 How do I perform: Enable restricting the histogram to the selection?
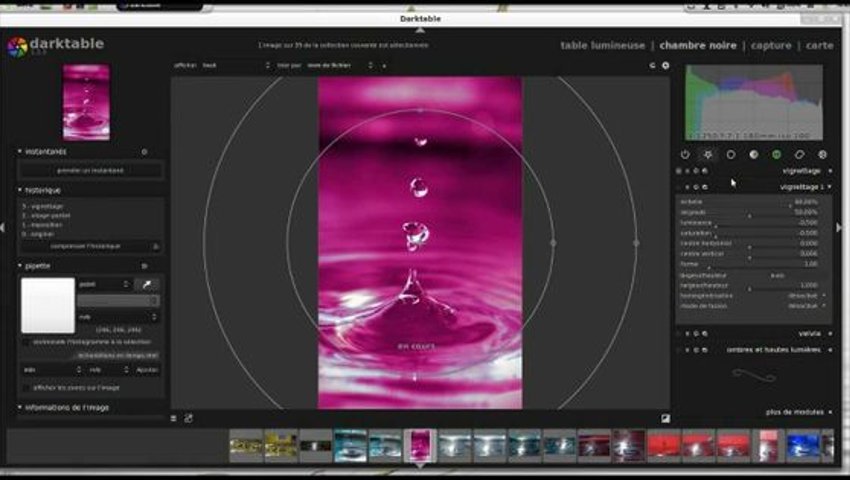click(x=25, y=342)
